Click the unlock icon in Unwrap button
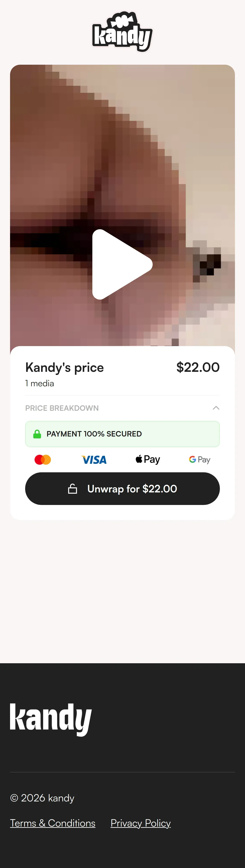The width and height of the screenshot is (245, 868). click(72, 489)
